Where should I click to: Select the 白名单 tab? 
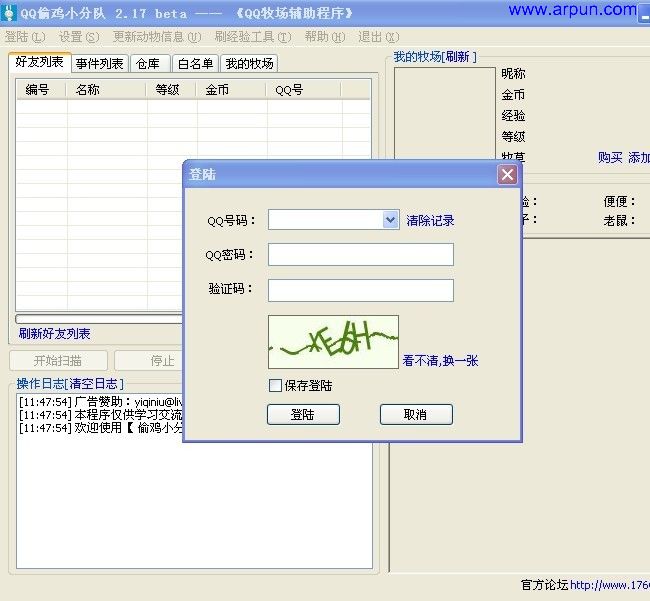(x=195, y=64)
